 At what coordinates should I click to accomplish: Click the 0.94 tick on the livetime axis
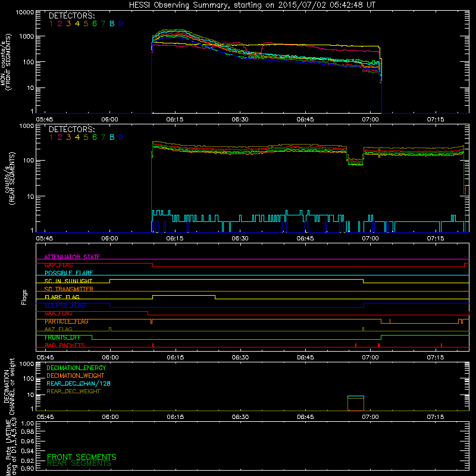point(27,450)
